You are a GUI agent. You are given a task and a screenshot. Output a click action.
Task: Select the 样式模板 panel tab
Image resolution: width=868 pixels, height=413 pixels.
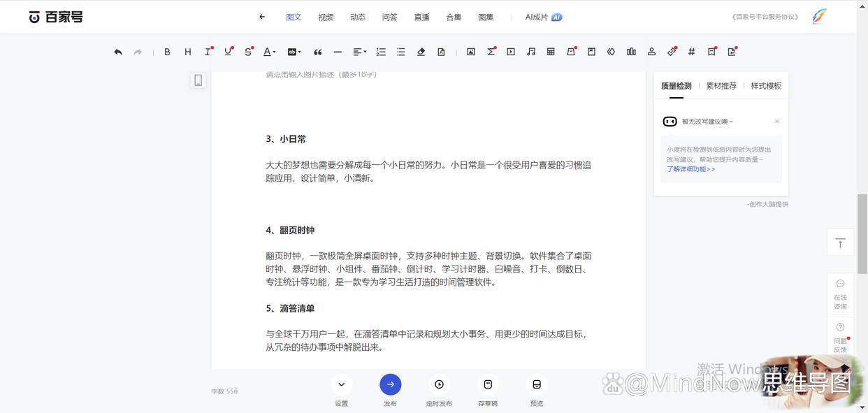[x=766, y=86]
